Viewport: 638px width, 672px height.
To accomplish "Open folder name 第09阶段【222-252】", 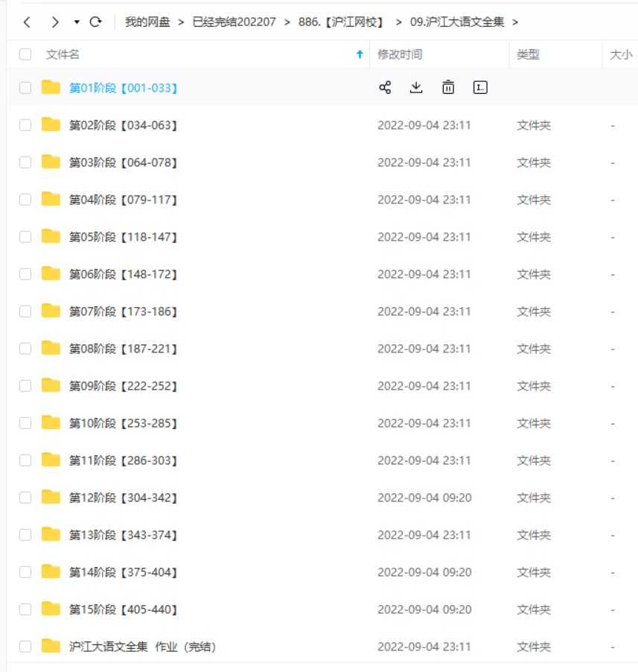I will (x=124, y=386).
